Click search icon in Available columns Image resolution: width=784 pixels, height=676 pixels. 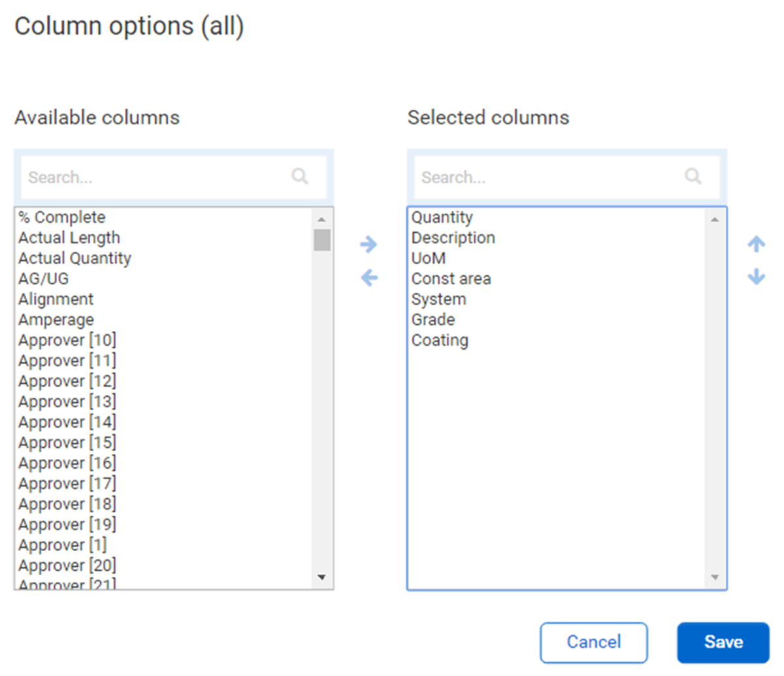300,177
